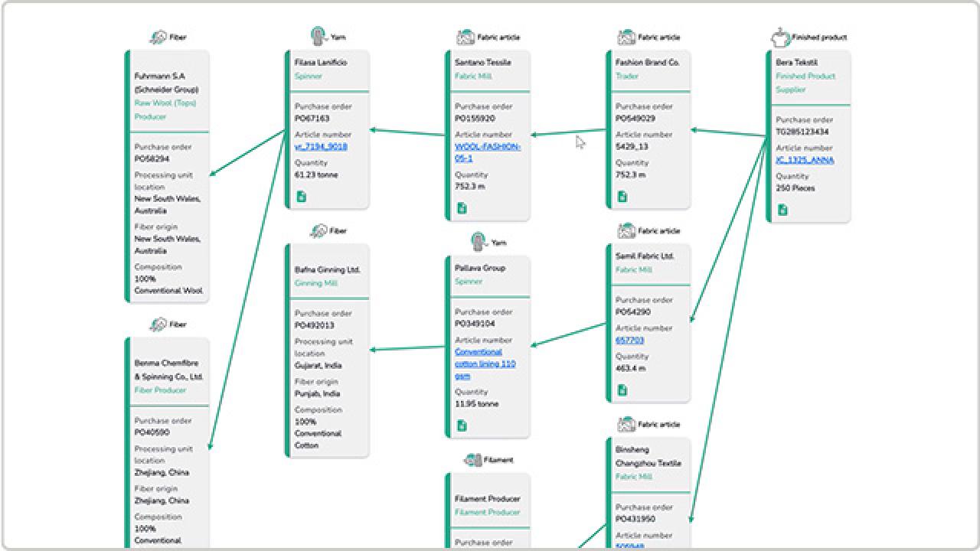Click quantity 250 Pieces
This screenshot has height=551, width=980.
click(795, 188)
